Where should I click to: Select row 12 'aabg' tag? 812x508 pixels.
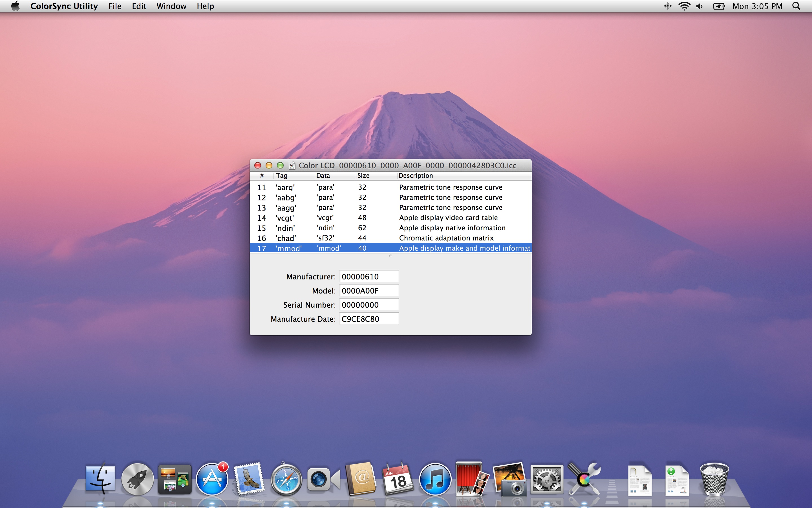tap(390, 198)
